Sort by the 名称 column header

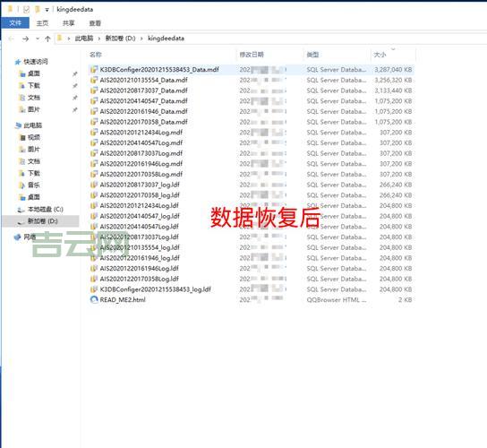pos(96,55)
